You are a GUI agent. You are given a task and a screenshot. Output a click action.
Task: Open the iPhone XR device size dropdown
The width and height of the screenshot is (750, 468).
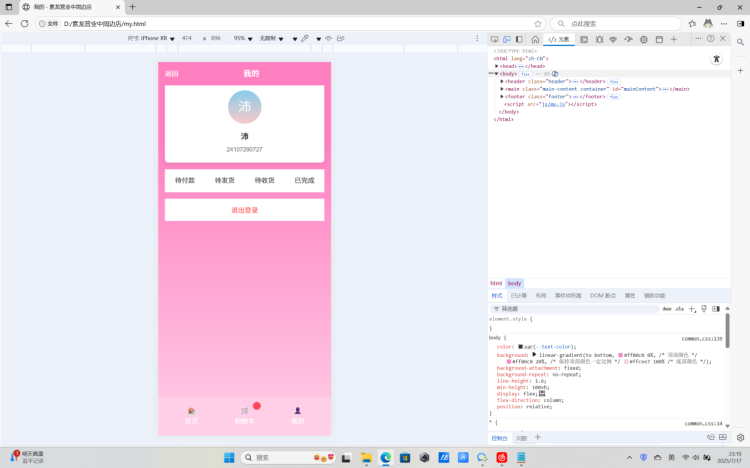pos(151,38)
